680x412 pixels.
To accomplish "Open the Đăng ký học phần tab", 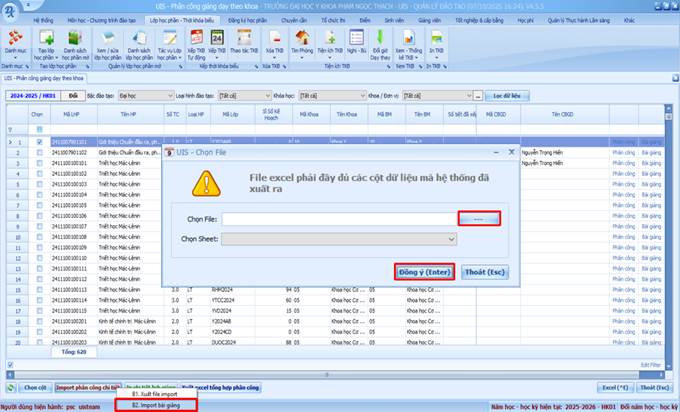I will tap(248, 20).
